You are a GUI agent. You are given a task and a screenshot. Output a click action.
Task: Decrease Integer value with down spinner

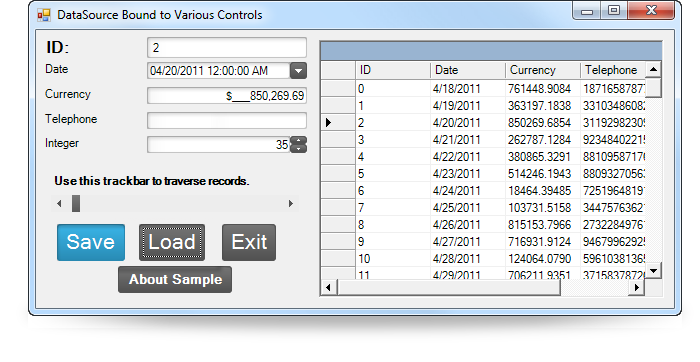coord(298,149)
